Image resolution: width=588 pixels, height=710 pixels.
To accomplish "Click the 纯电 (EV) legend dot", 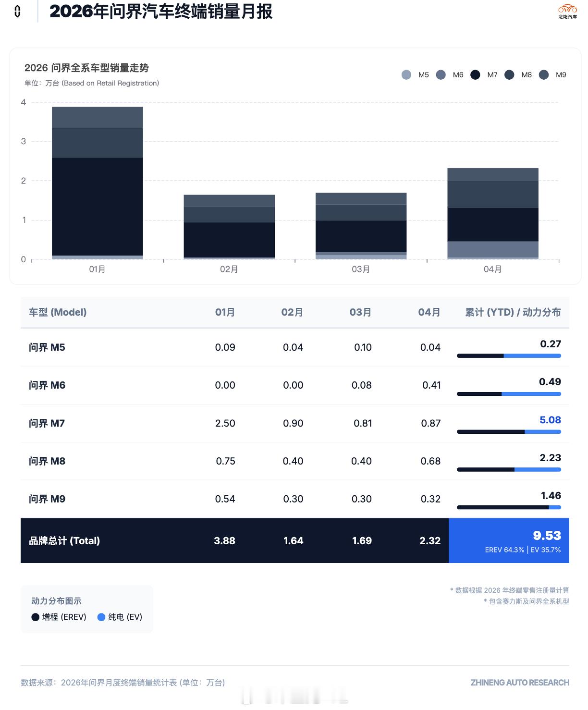I will click(101, 617).
